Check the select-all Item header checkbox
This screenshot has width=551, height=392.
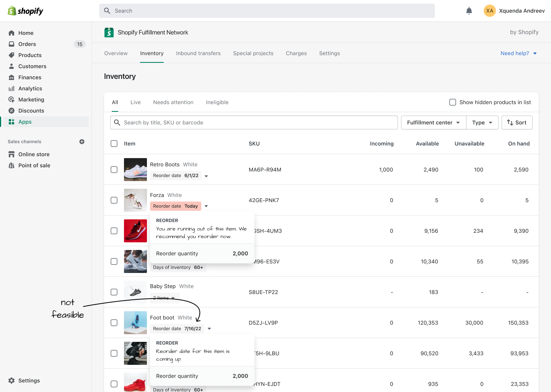pos(114,144)
